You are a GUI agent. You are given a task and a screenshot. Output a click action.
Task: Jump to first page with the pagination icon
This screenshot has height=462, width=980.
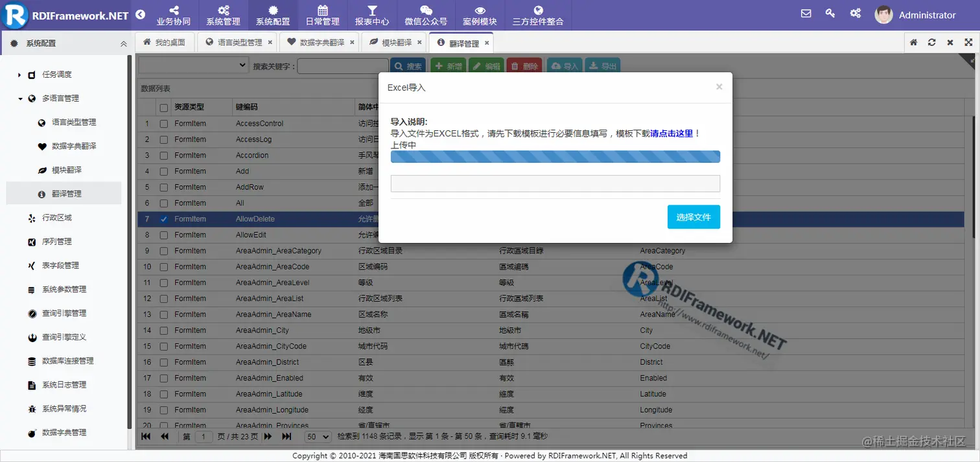(x=146, y=436)
